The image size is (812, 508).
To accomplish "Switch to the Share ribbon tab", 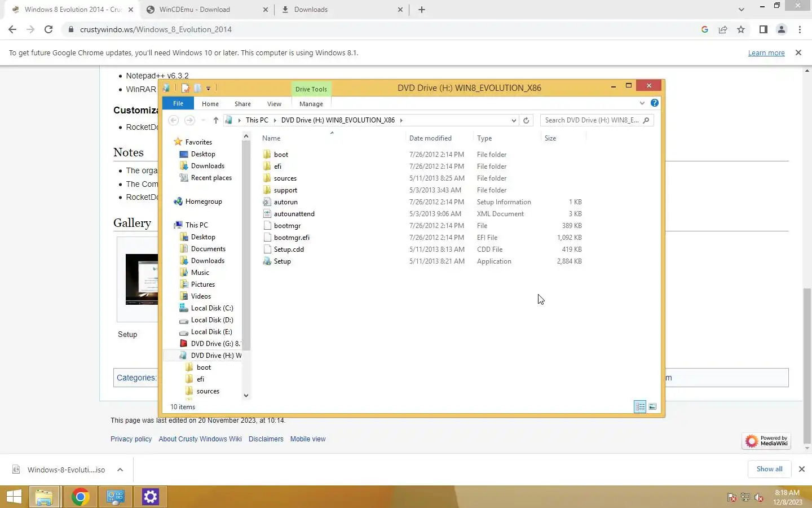I will (242, 104).
